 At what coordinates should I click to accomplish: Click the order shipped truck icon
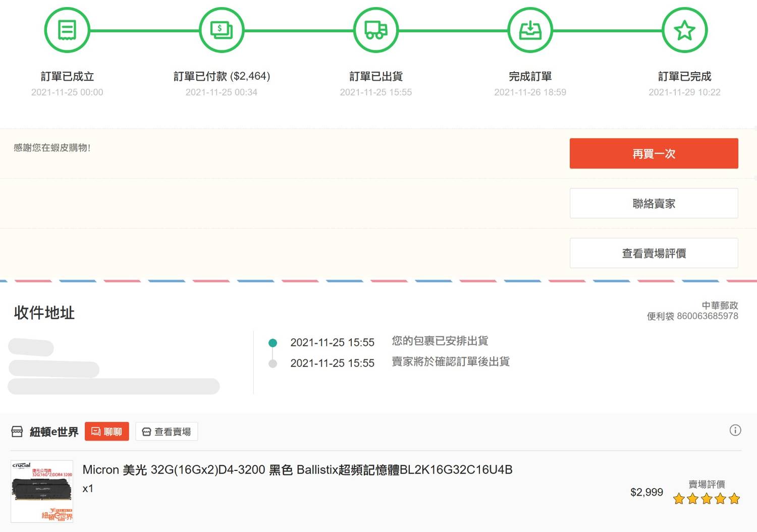[x=376, y=30]
